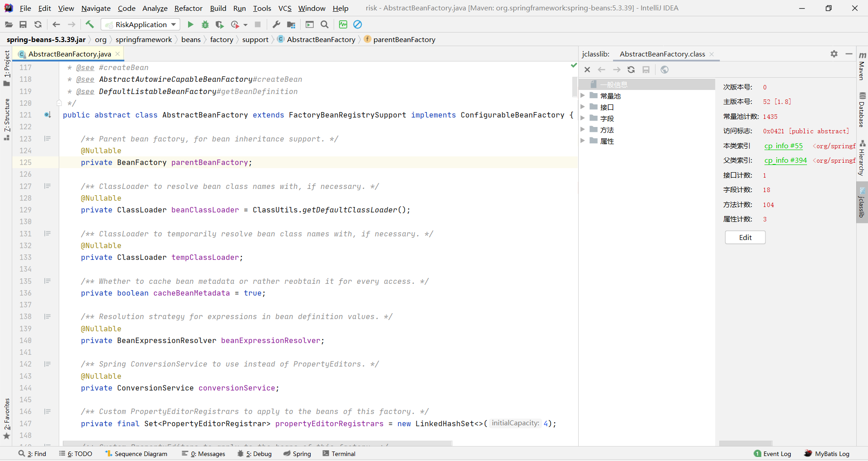The image size is (868, 461).
Task: Toggle rendered doc comment on line 123
Action: pos(47,139)
